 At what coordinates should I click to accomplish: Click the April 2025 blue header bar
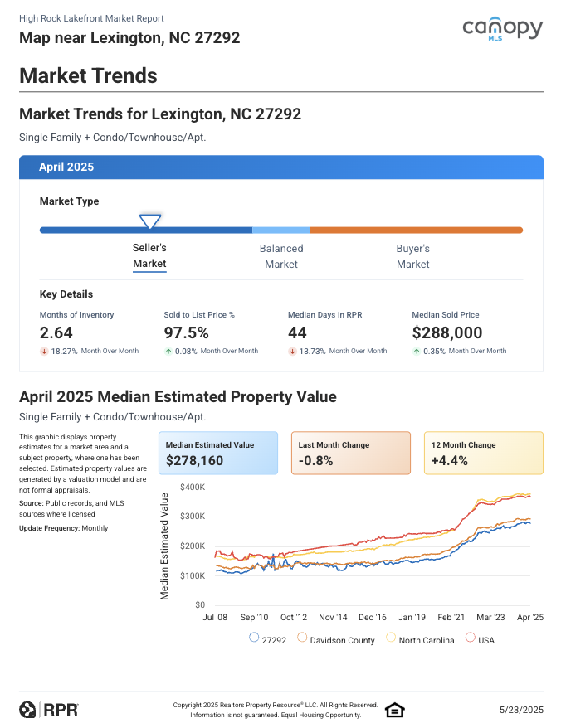pos(280,167)
